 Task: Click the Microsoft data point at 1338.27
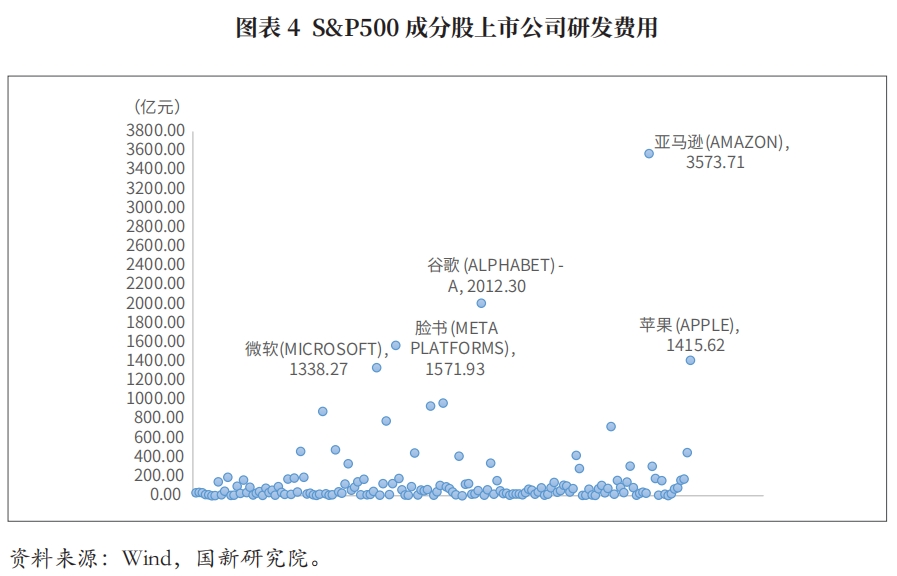[x=376, y=368]
